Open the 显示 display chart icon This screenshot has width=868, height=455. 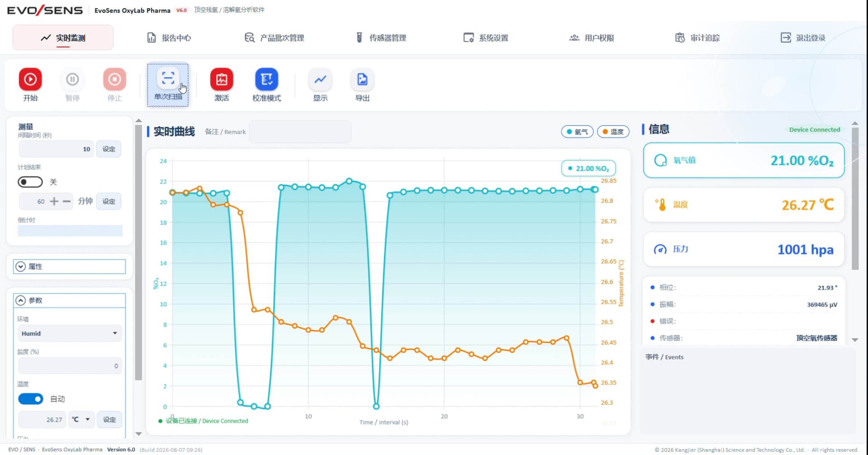click(x=320, y=80)
